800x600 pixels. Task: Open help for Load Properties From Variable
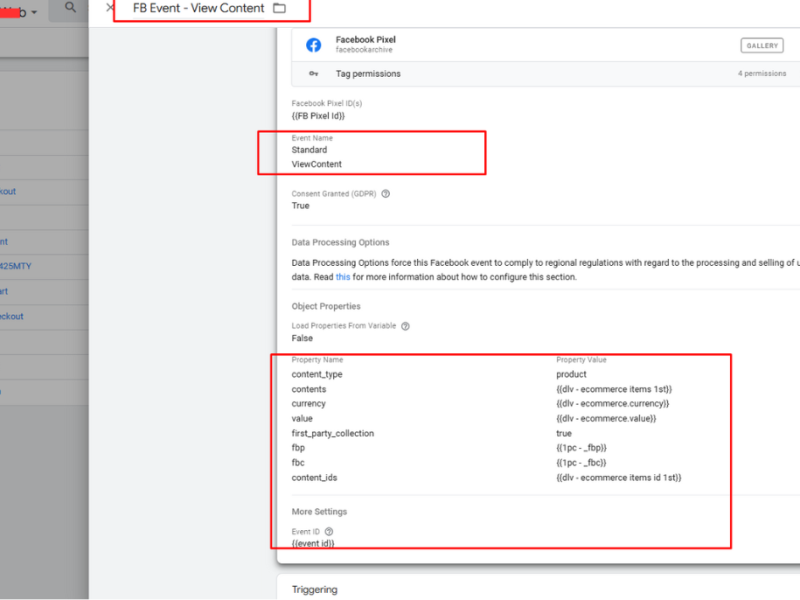(x=405, y=326)
